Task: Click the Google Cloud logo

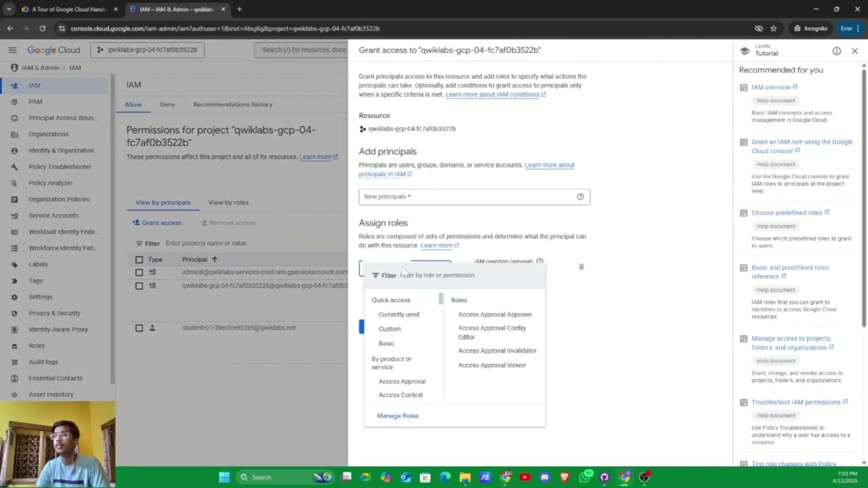Action: point(54,49)
